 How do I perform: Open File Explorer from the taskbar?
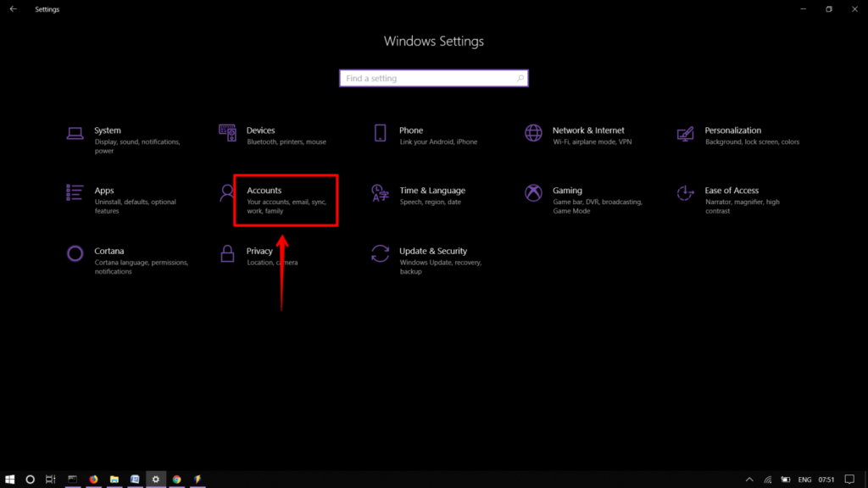[114, 480]
